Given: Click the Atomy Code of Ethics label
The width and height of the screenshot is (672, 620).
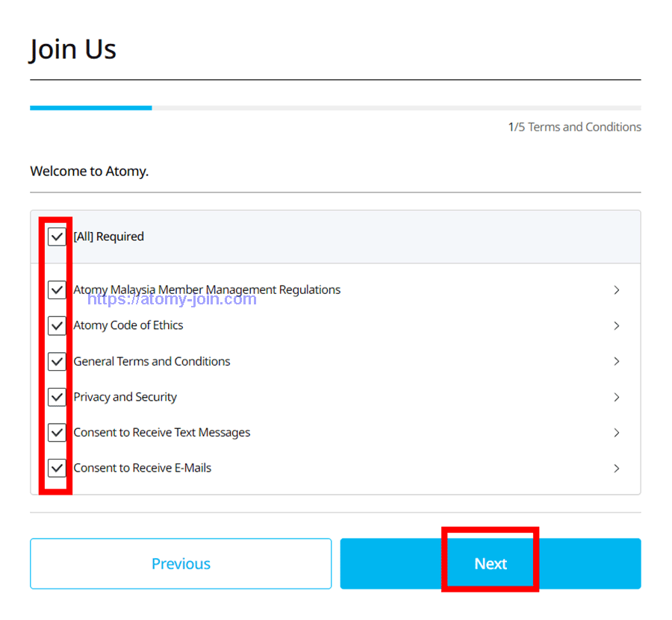Looking at the screenshot, I should click(x=128, y=325).
